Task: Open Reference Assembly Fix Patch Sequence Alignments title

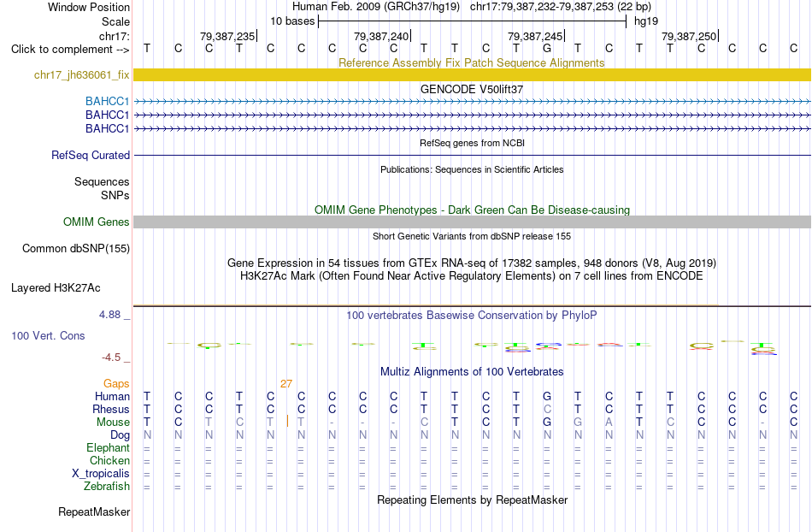Action: 472,62
